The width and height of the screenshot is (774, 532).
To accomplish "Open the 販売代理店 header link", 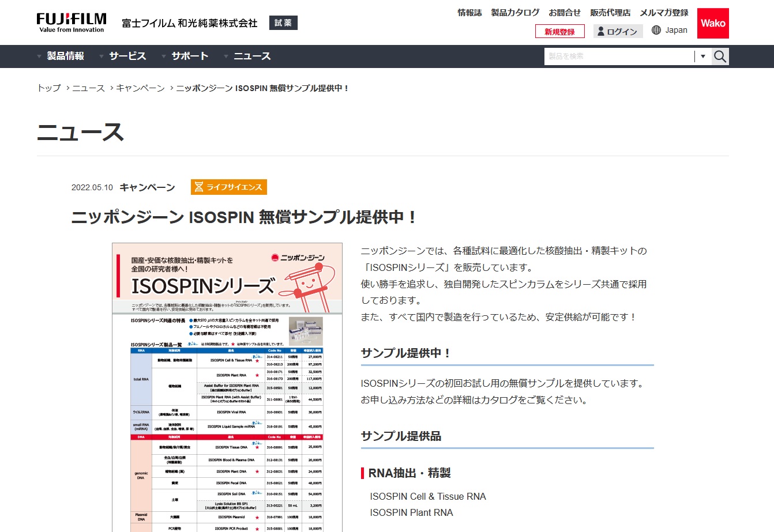I will (x=610, y=13).
